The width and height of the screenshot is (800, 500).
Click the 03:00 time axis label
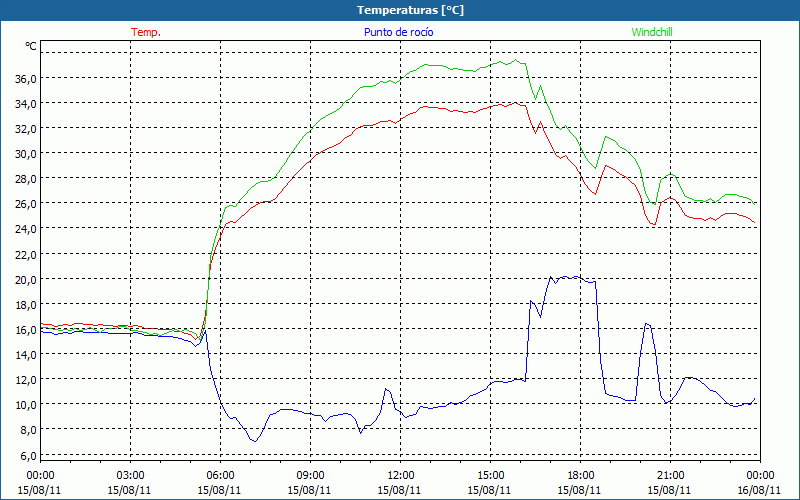pyautogui.click(x=130, y=476)
